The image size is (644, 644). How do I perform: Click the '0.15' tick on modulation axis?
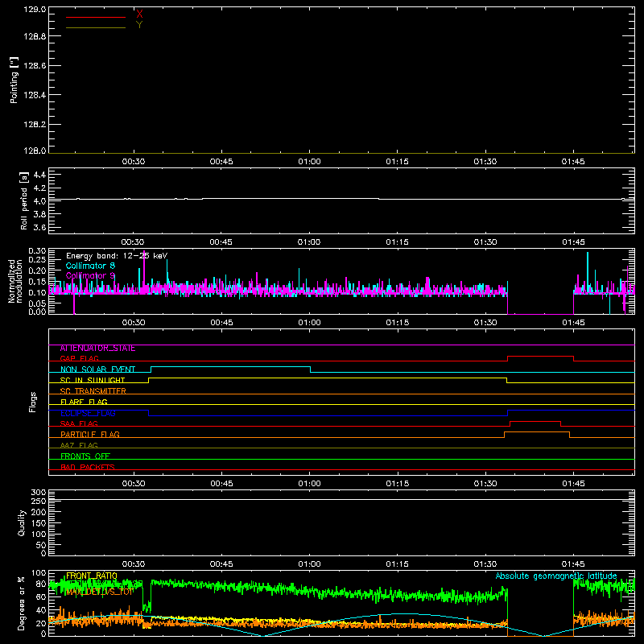coord(37,282)
